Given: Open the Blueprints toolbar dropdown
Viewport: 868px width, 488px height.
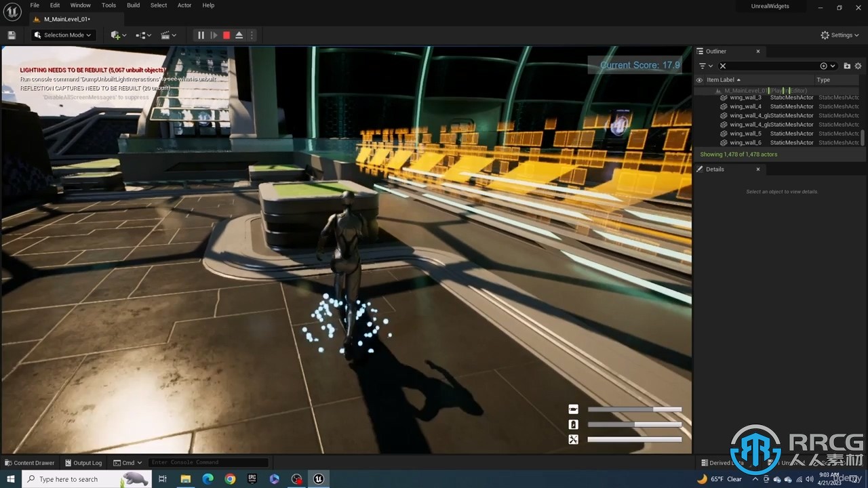Looking at the screenshot, I should [144, 35].
